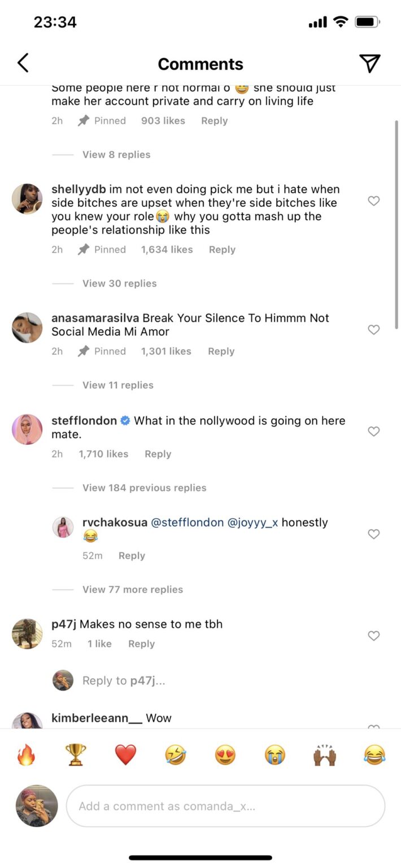Focus the Add a comment field

(225, 806)
